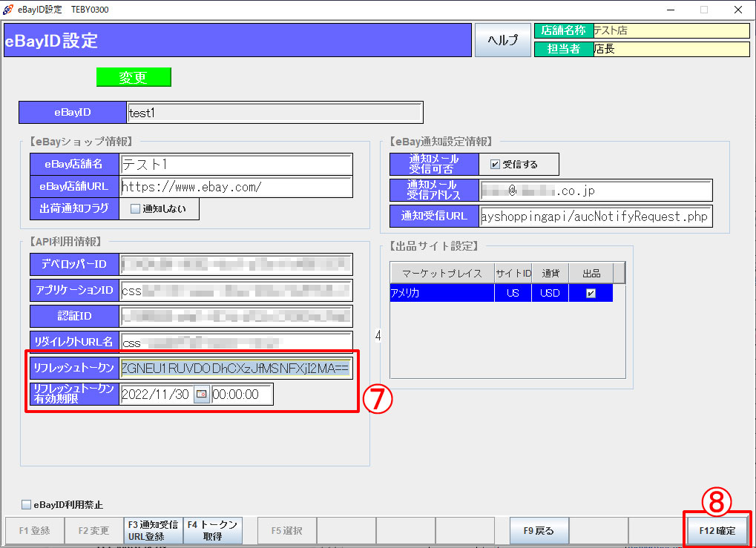
Task: Click the マーケットプレイス column header
Action: coord(442,273)
